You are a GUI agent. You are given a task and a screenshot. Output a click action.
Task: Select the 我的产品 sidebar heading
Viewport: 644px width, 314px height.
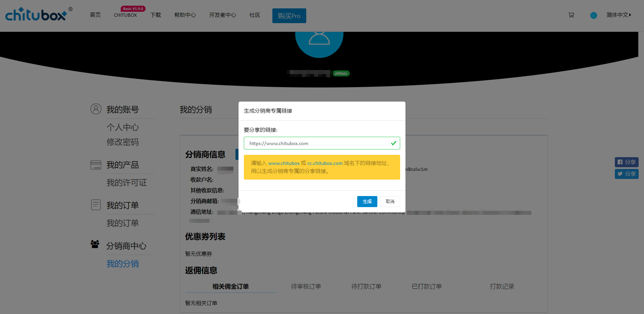click(x=123, y=165)
